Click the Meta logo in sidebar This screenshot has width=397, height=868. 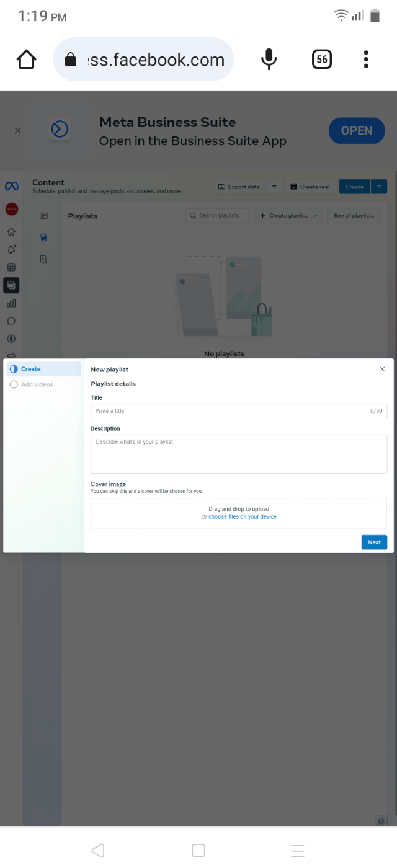[11, 186]
